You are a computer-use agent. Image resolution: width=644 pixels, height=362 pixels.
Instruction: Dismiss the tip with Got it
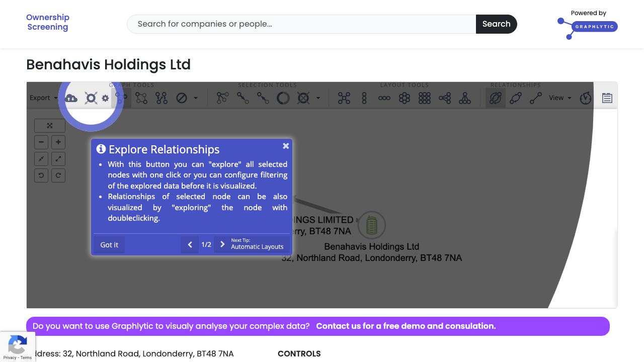(109, 244)
